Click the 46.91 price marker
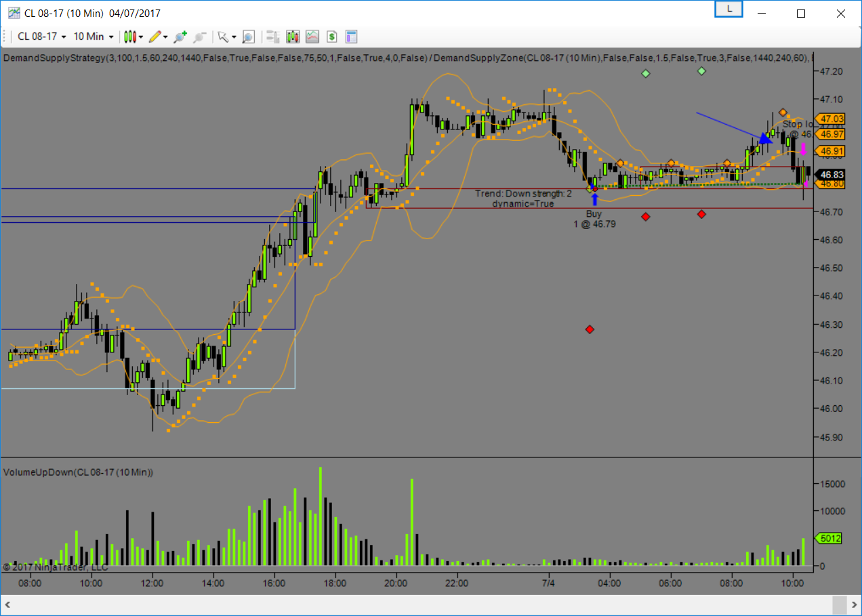 830,151
